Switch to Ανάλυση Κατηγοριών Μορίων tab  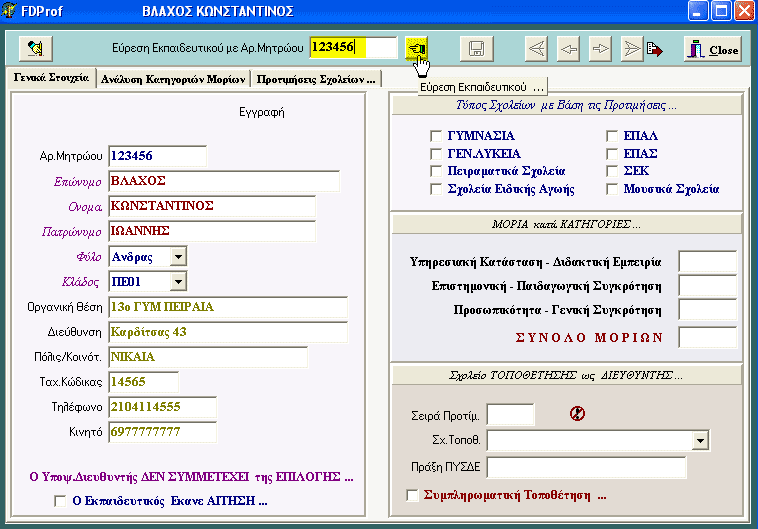[171, 78]
